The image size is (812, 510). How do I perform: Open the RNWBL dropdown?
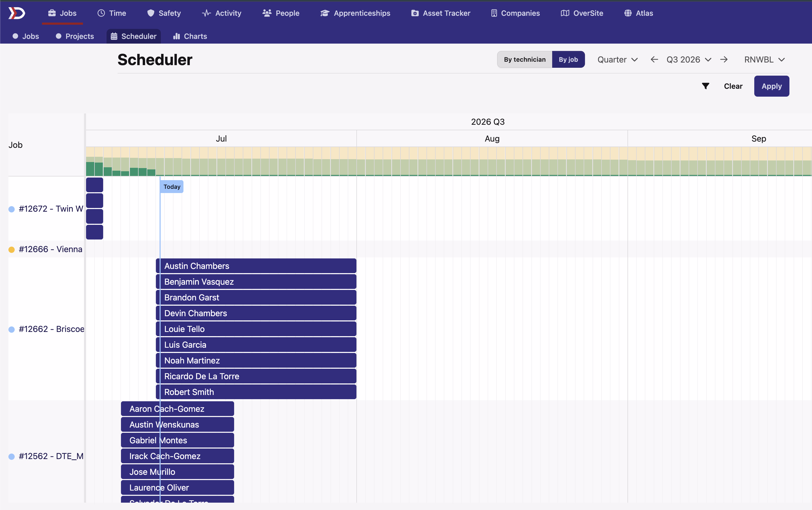(x=764, y=60)
